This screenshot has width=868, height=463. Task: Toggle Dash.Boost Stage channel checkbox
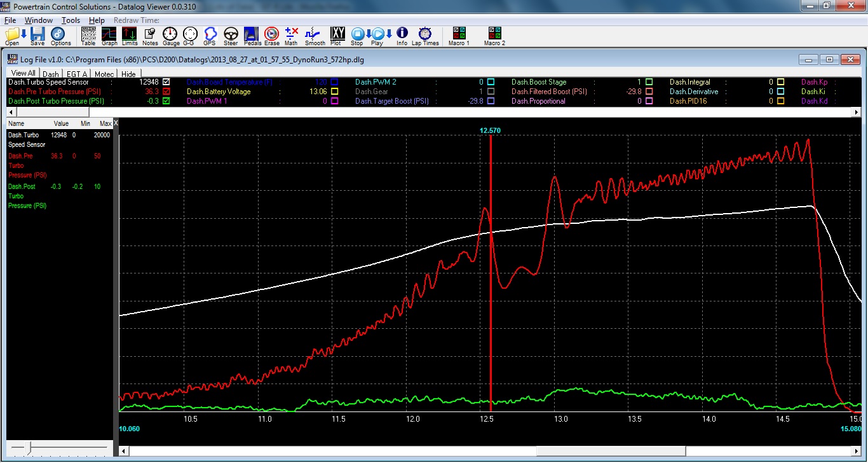coord(649,82)
